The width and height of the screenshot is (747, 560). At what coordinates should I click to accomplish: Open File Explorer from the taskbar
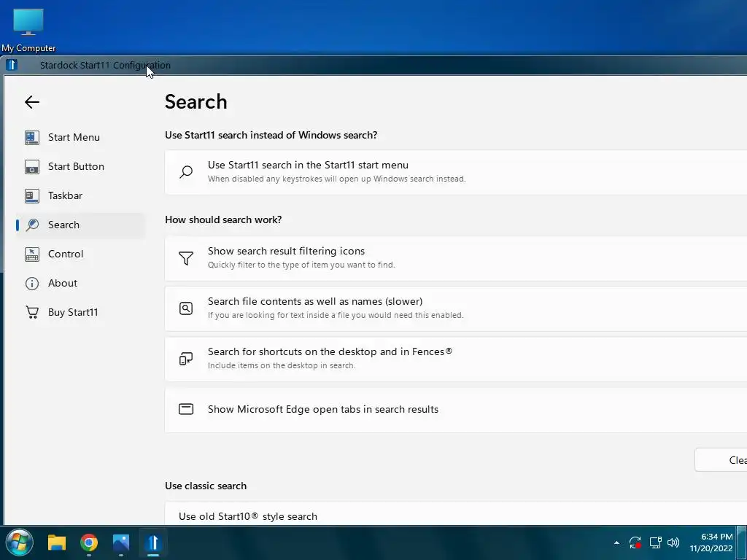click(x=57, y=542)
